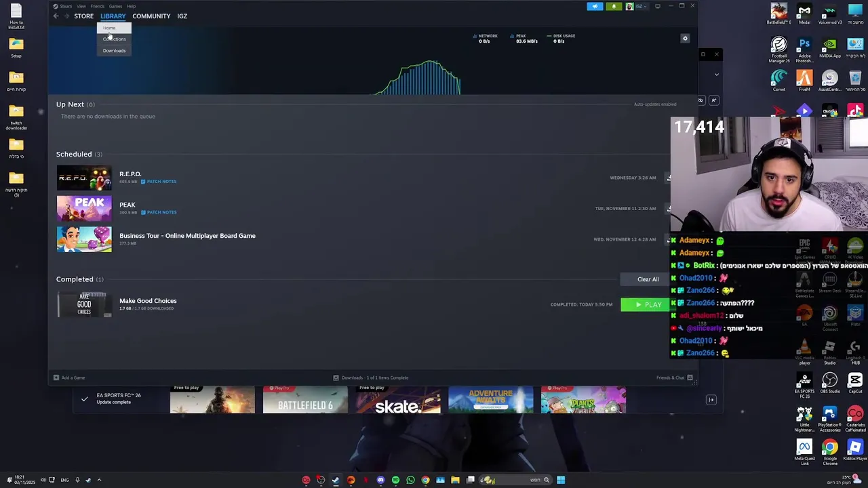Open the Google Chrome desktop shortcut

(x=830, y=453)
